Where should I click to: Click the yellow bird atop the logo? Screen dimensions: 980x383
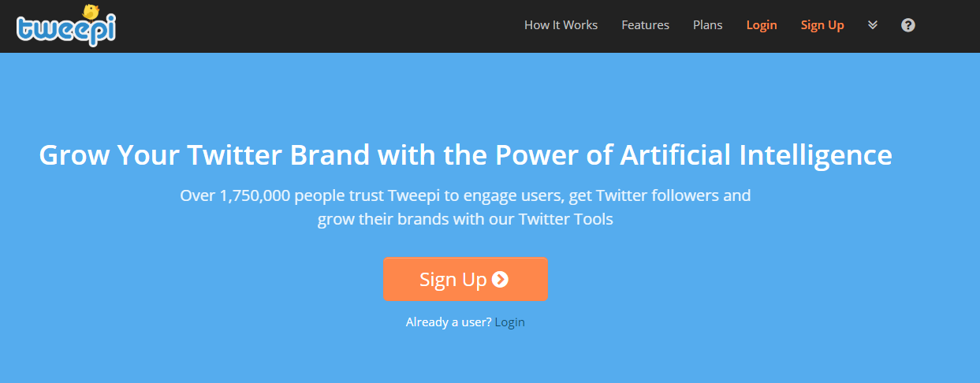(90, 12)
